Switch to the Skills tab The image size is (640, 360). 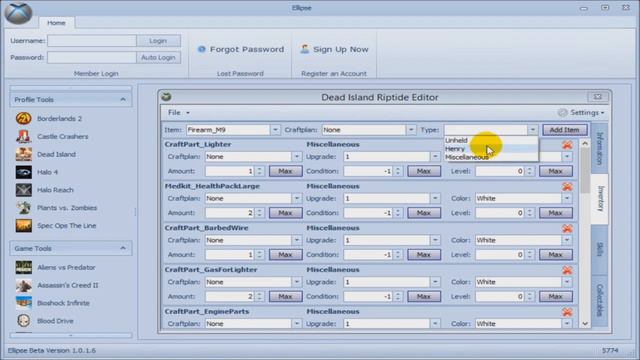(x=599, y=249)
